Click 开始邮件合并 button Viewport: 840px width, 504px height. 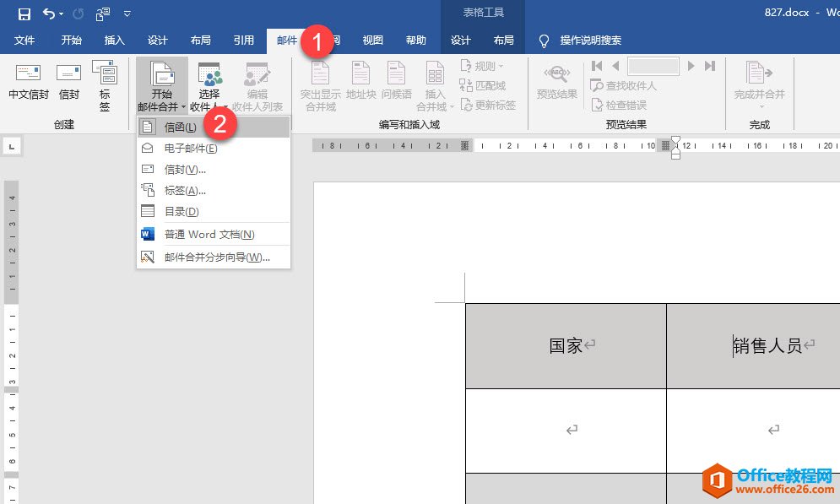coord(162,85)
